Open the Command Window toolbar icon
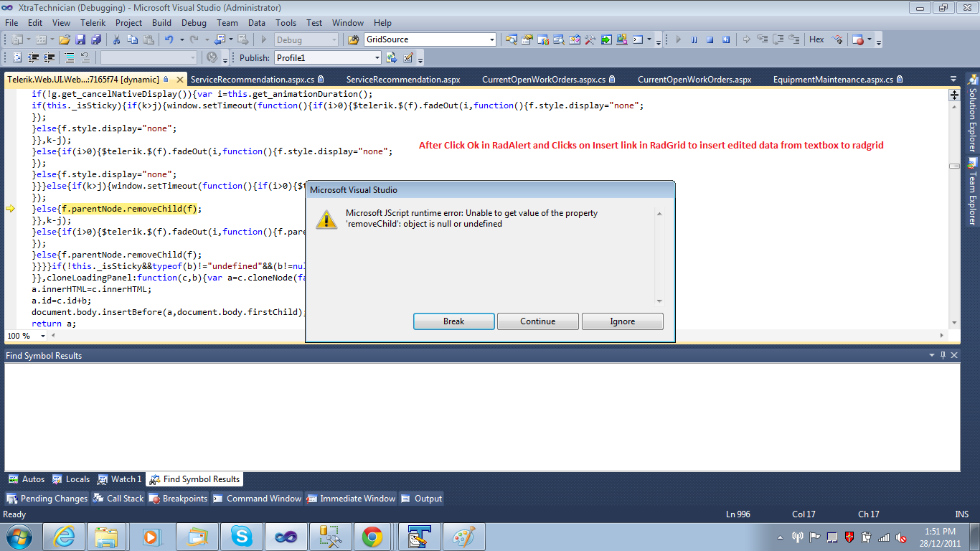Viewport: 980px width, 551px height. [x=638, y=40]
